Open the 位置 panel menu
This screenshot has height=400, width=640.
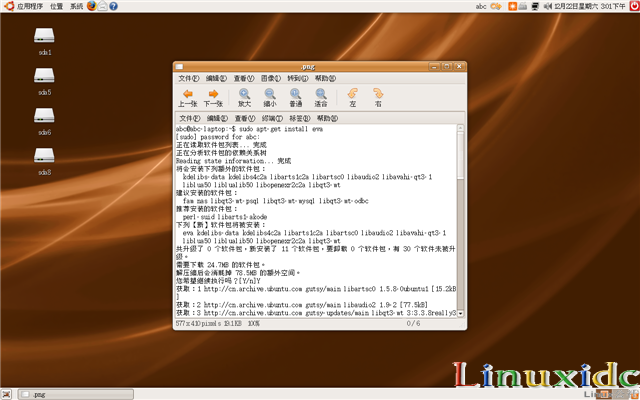[56, 6]
